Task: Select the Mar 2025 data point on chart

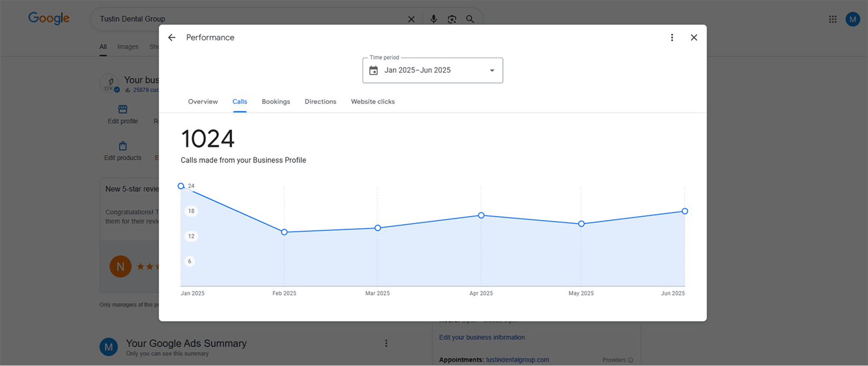Action: pyautogui.click(x=378, y=228)
